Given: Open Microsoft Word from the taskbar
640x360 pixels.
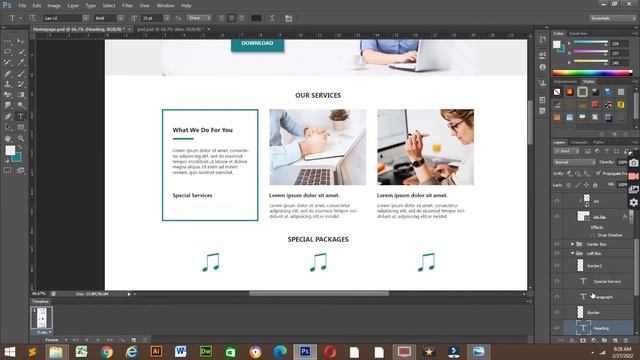Looking at the screenshot, I should (x=181, y=352).
